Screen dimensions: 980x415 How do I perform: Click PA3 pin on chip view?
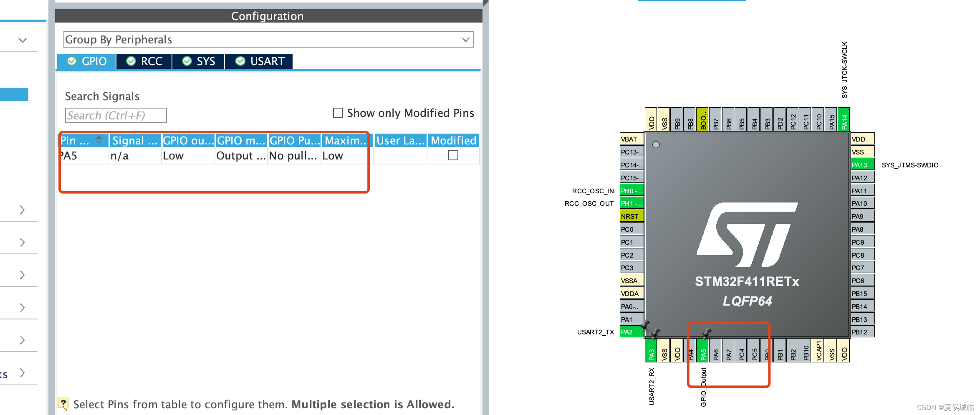tap(652, 350)
